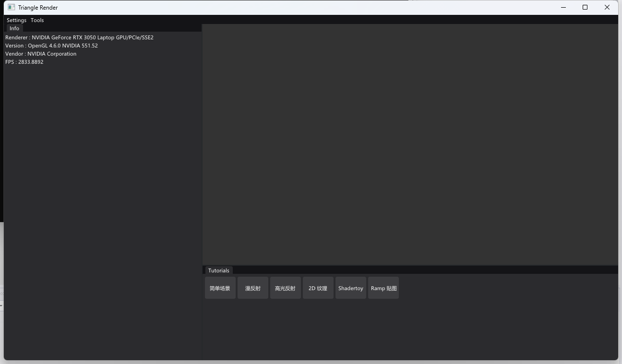Select the Tutorials tab
The height and width of the screenshot is (364, 622).
pos(219,270)
